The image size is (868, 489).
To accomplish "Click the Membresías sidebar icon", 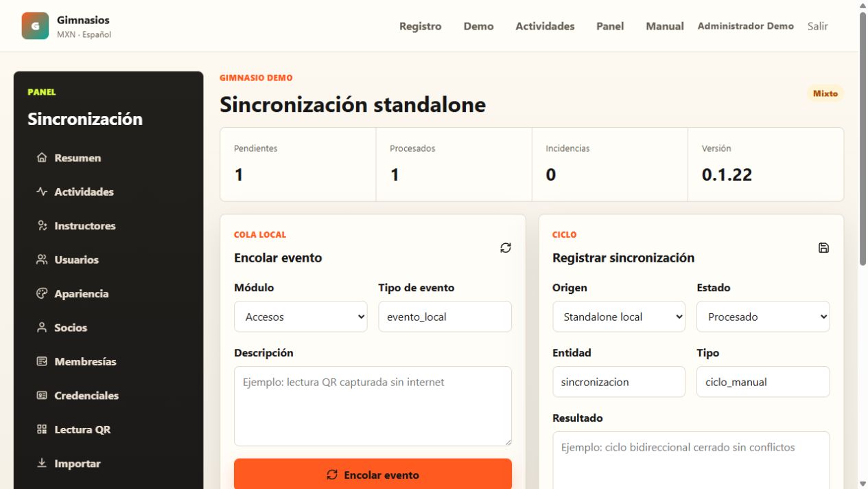I will 42,362.
